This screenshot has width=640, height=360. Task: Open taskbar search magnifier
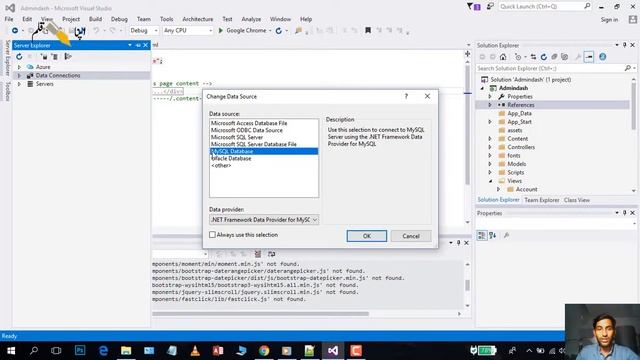[x=34, y=351]
